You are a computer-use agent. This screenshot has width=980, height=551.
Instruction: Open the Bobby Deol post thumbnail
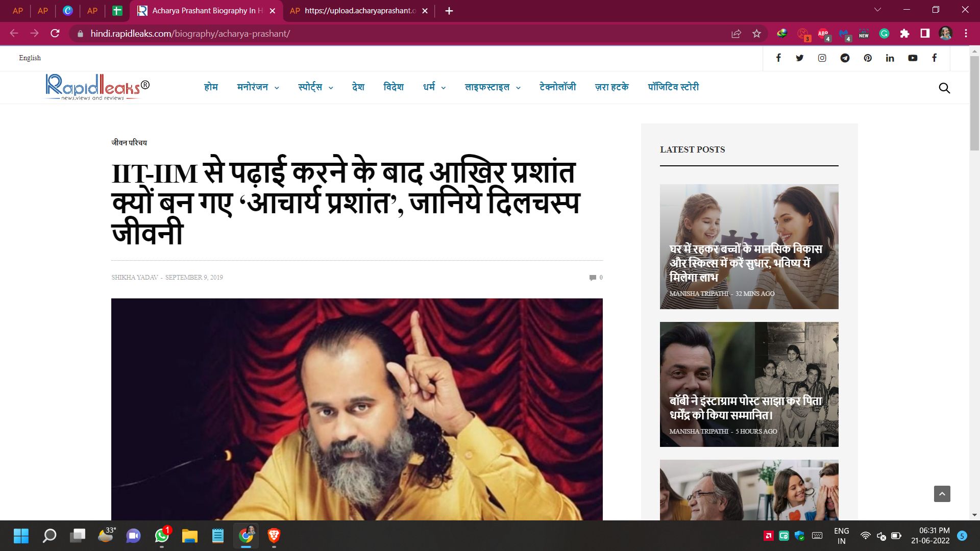(x=749, y=378)
